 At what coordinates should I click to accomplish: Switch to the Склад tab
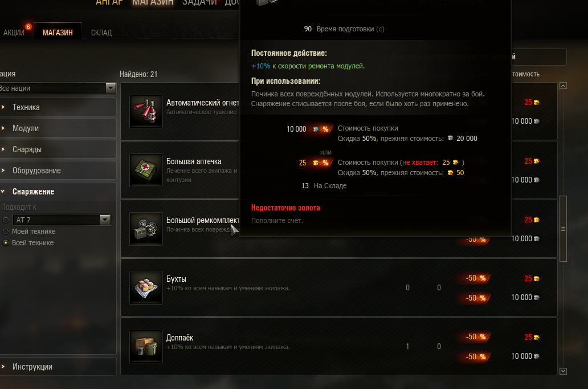pos(101,33)
